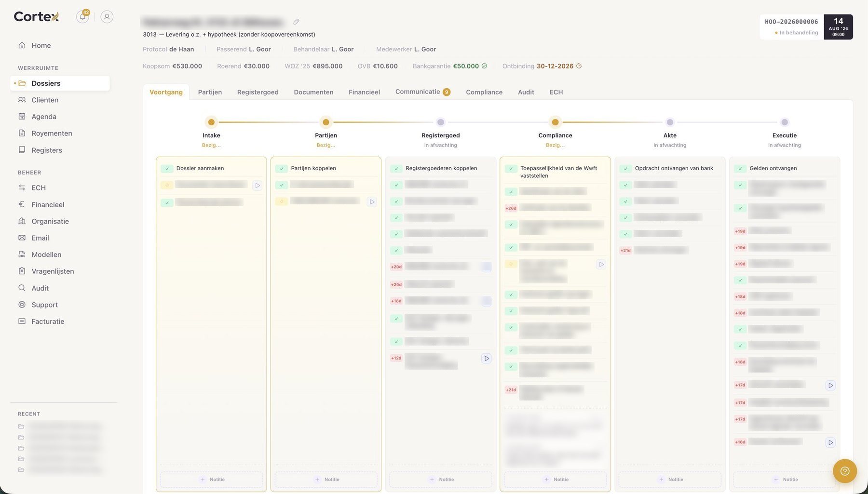This screenshot has height=494, width=868.
Task: Switch to the Documenten tab
Action: click(x=313, y=92)
